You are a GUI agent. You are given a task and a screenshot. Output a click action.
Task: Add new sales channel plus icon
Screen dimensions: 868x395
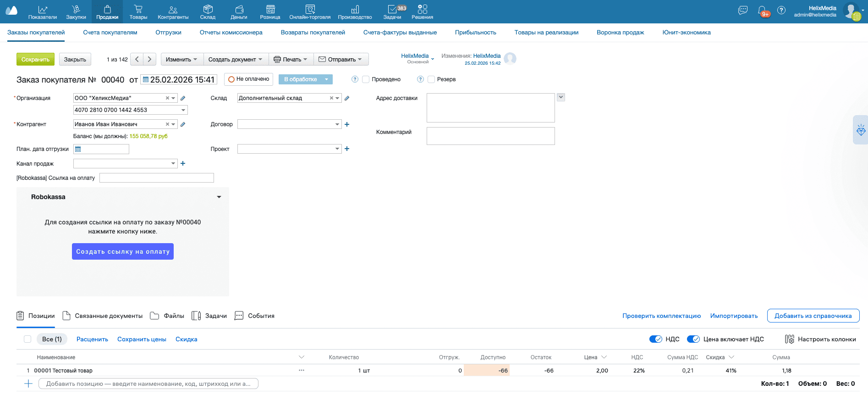[183, 163]
